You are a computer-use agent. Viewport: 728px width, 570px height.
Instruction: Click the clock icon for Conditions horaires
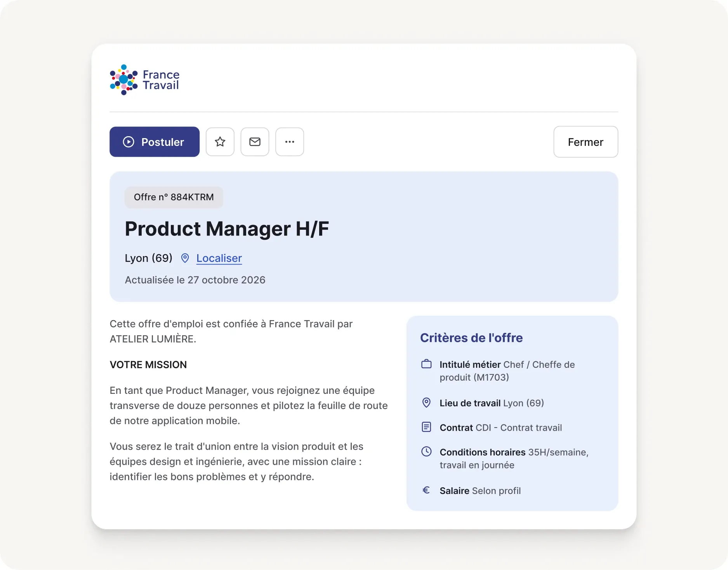[x=426, y=451]
